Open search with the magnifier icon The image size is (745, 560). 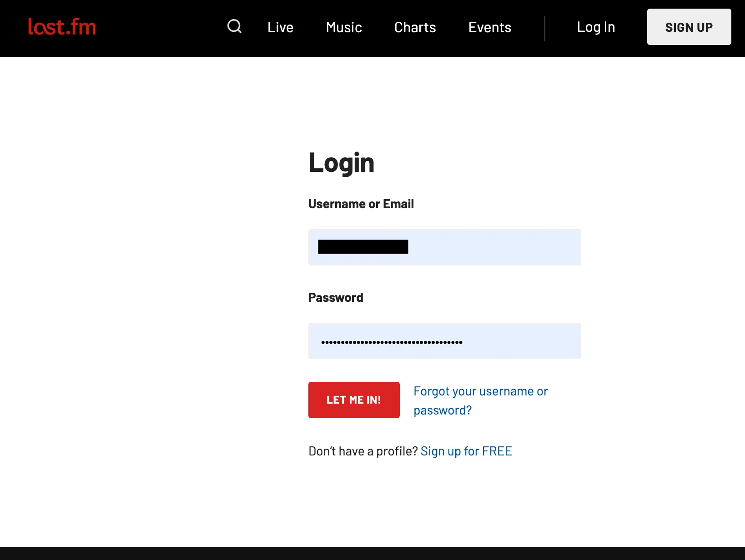pos(234,27)
